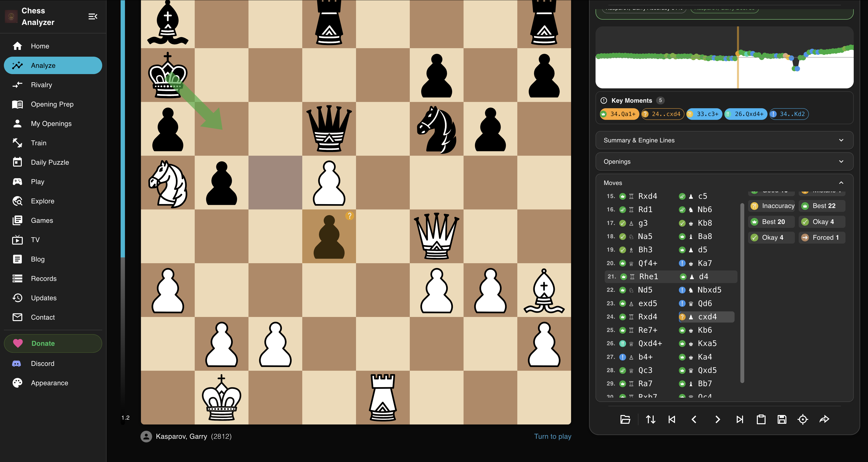Click the Donate button
This screenshot has width=868, height=462.
click(x=53, y=343)
